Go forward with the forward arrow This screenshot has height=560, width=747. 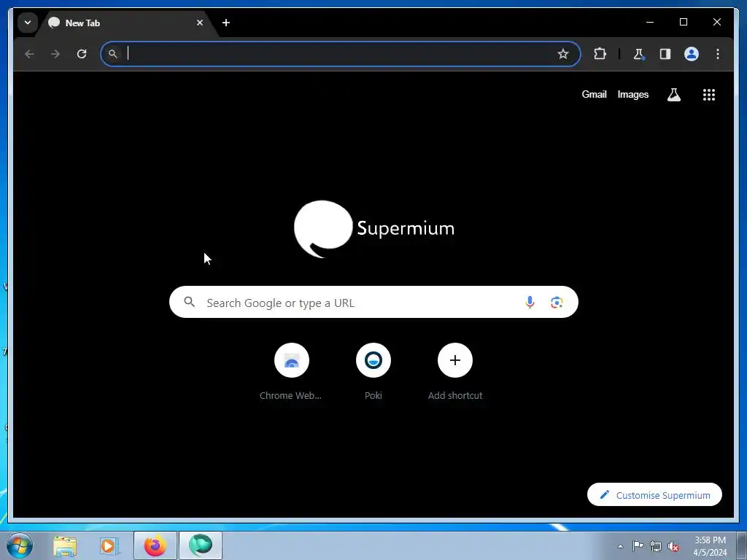(x=55, y=54)
